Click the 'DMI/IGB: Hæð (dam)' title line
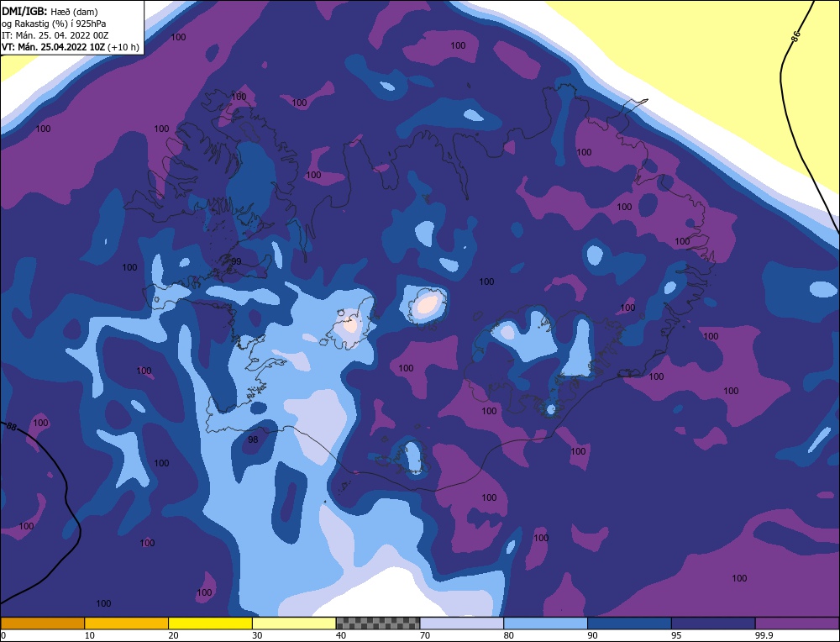Viewport: 840px width, 642px height. 50,11
